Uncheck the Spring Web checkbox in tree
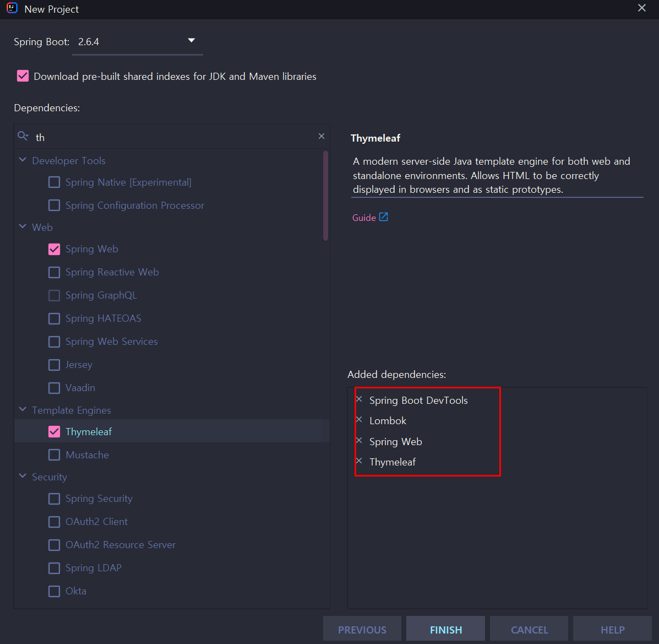This screenshot has height=644, width=659. click(54, 249)
